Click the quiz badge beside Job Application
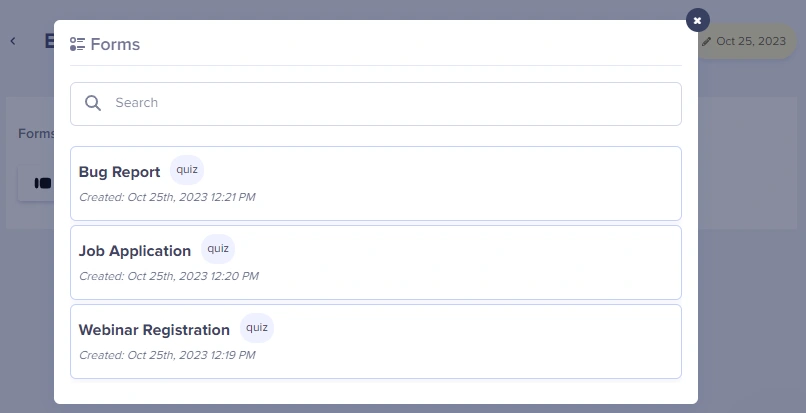806x413 pixels. pyautogui.click(x=218, y=249)
